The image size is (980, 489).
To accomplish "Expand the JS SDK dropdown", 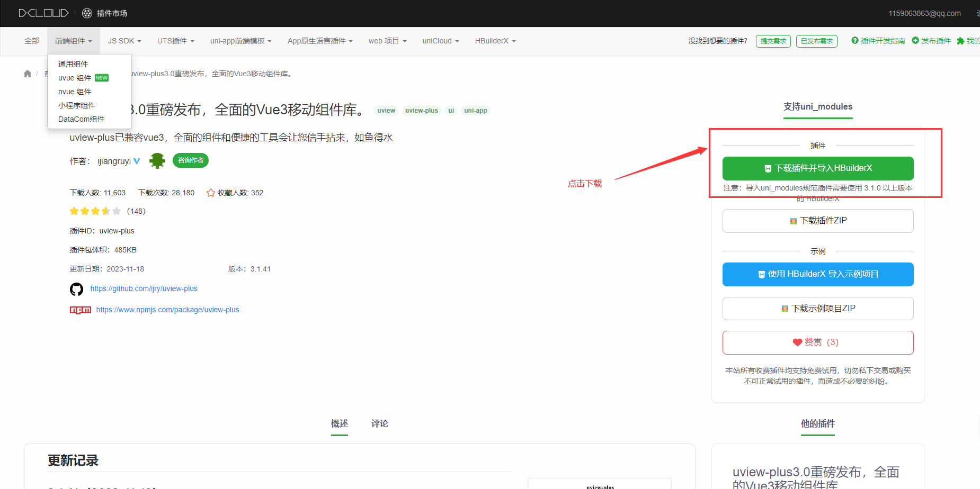I will tap(124, 41).
